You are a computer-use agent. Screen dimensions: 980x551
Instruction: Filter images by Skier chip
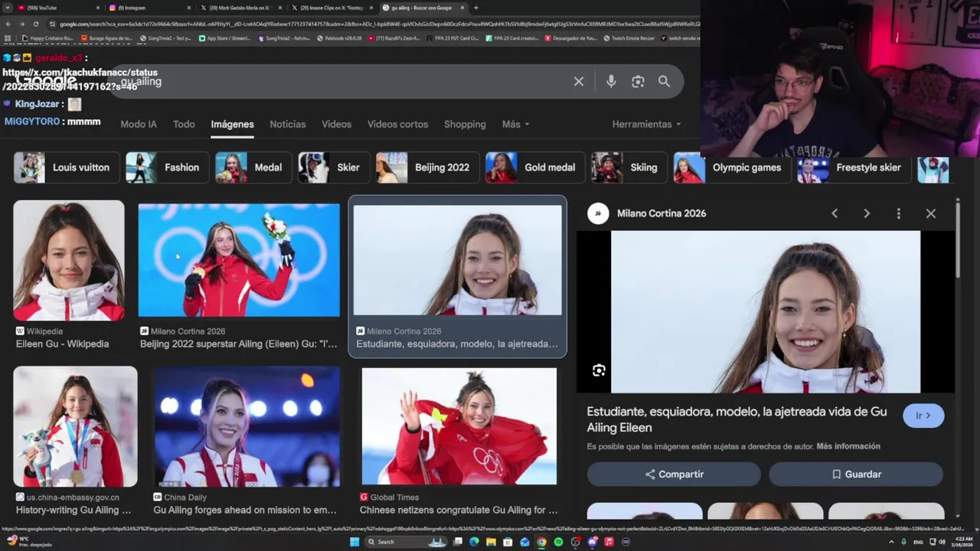[x=334, y=168]
